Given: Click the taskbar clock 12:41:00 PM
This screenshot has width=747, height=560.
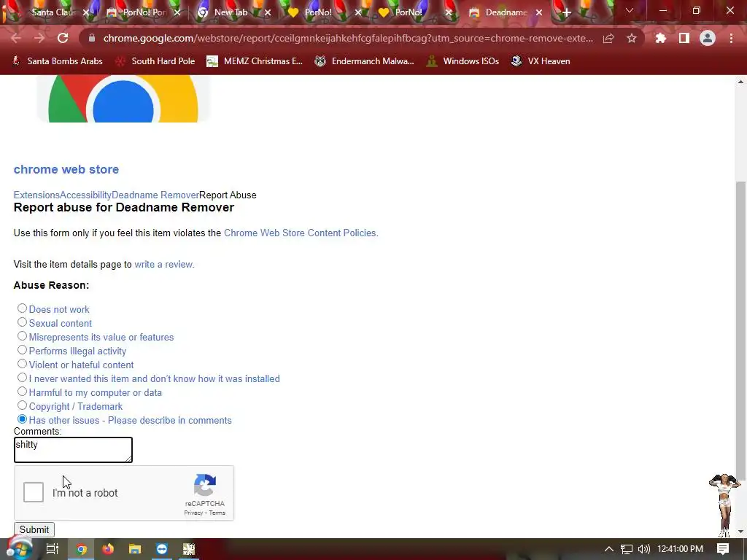Looking at the screenshot, I should tap(681, 549).
